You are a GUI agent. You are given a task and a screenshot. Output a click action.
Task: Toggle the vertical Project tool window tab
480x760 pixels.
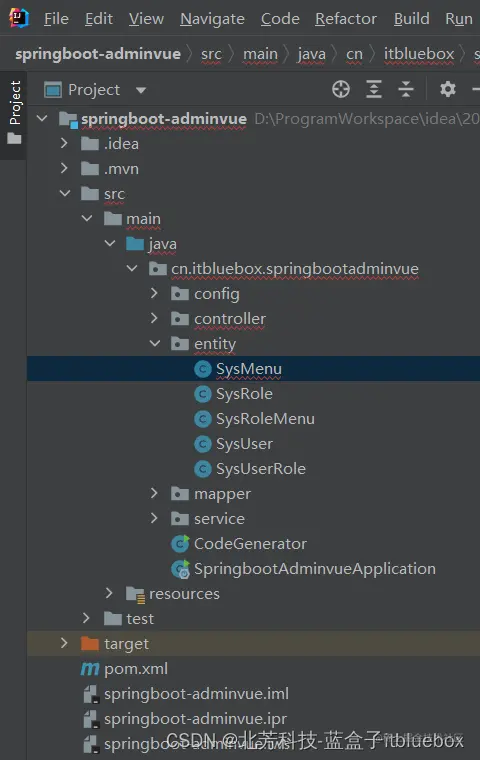pos(15,112)
